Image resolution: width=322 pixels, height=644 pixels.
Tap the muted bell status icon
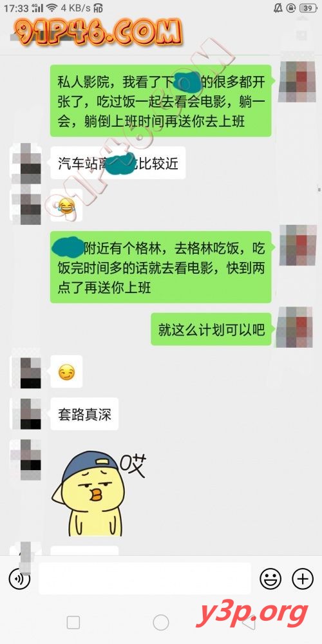pyautogui.click(x=278, y=8)
